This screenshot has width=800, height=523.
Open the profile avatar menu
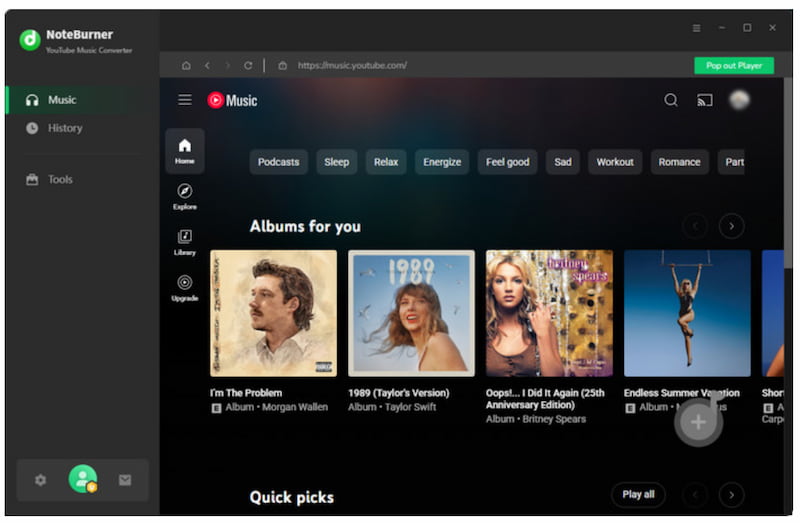[x=739, y=100]
